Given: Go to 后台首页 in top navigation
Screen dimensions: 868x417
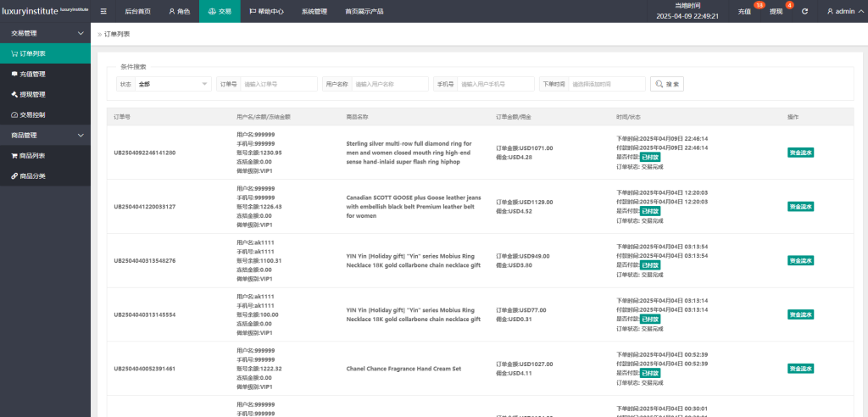Looking at the screenshot, I should click(138, 11).
